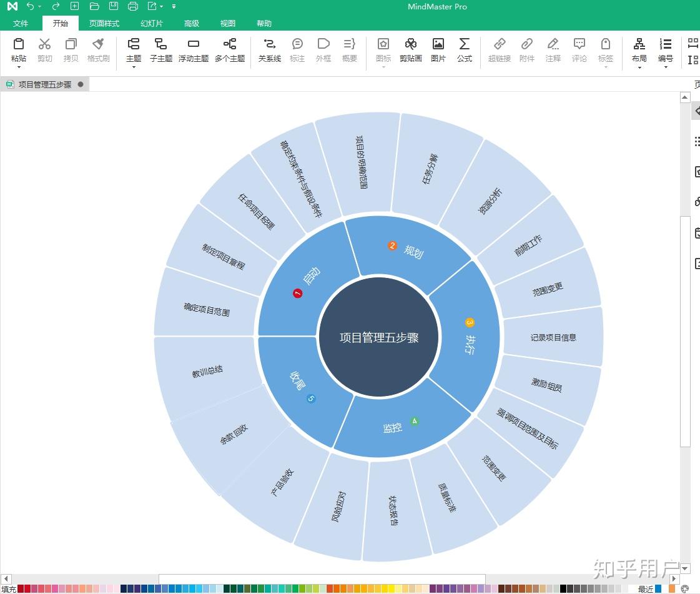This screenshot has height=594, width=700.
Task: Click the Copy (拷贝) icon
Action: click(x=71, y=44)
